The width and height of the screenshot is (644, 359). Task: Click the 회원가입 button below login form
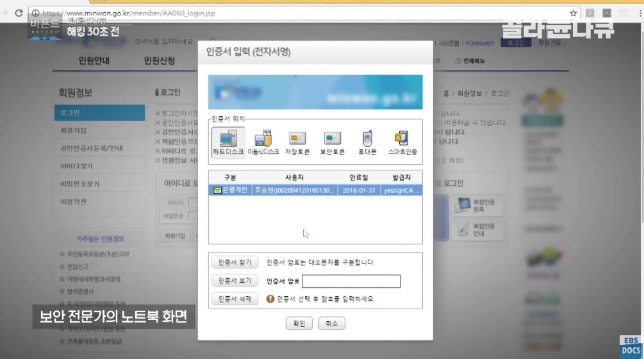(x=175, y=236)
